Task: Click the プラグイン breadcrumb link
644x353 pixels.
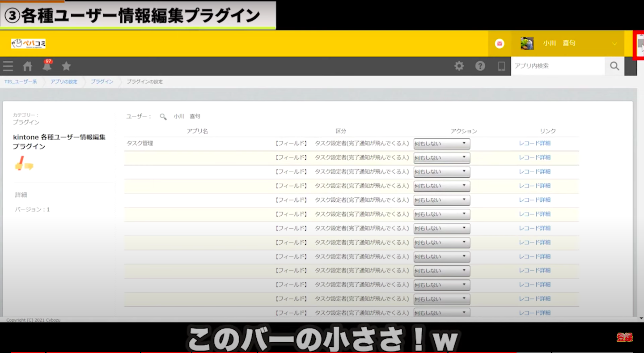Action: click(102, 82)
